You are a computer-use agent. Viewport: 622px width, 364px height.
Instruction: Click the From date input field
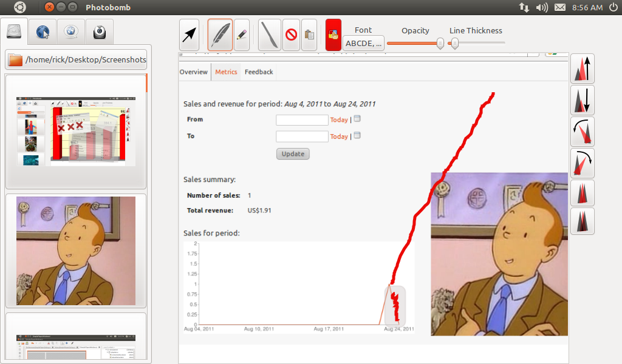(x=302, y=120)
